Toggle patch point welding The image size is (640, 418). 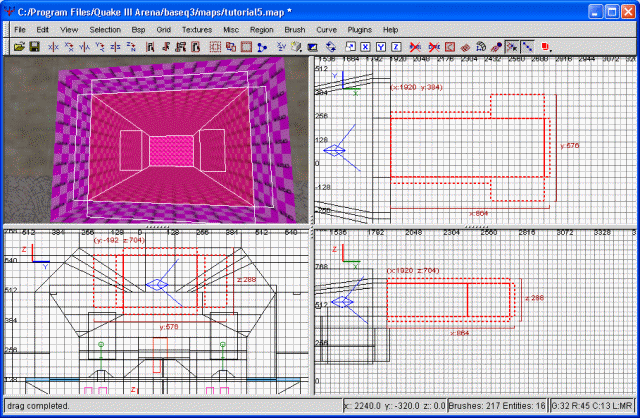point(512,47)
